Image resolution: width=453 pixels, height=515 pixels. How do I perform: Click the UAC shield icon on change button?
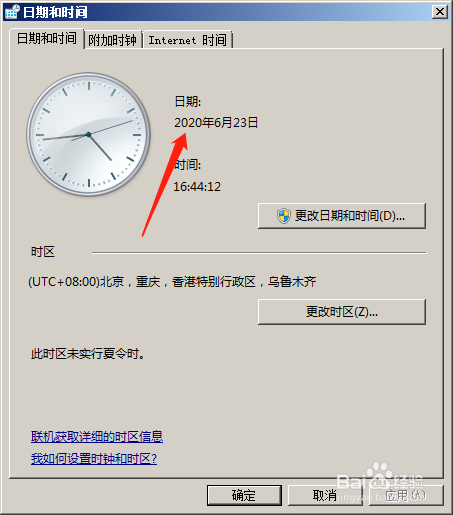click(284, 216)
